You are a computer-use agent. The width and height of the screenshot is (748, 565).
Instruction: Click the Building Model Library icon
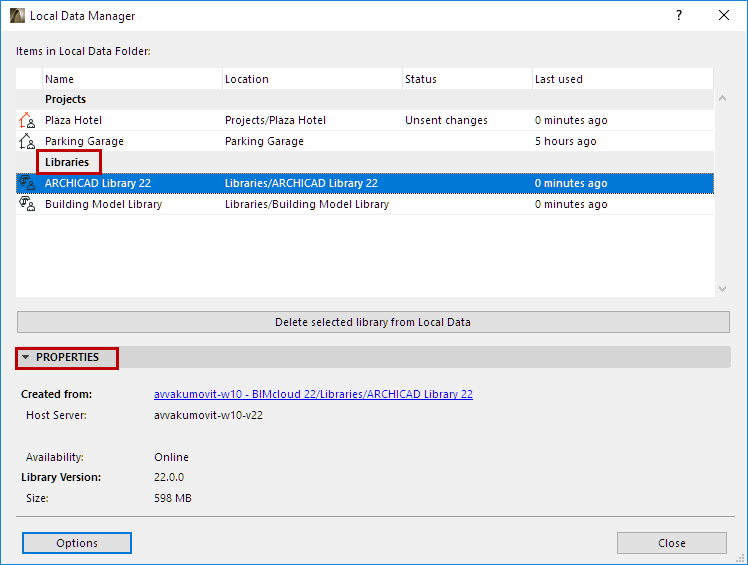(x=27, y=204)
